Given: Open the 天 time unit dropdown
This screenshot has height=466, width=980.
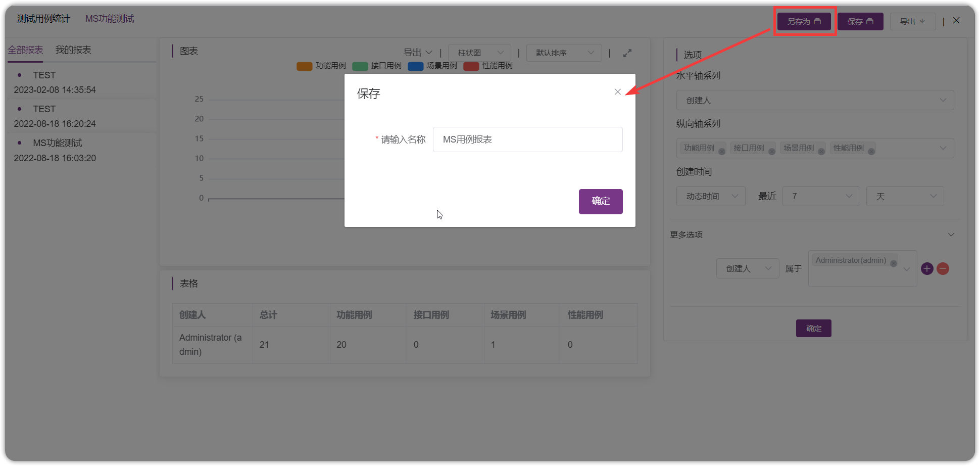Looking at the screenshot, I should [905, 196].
